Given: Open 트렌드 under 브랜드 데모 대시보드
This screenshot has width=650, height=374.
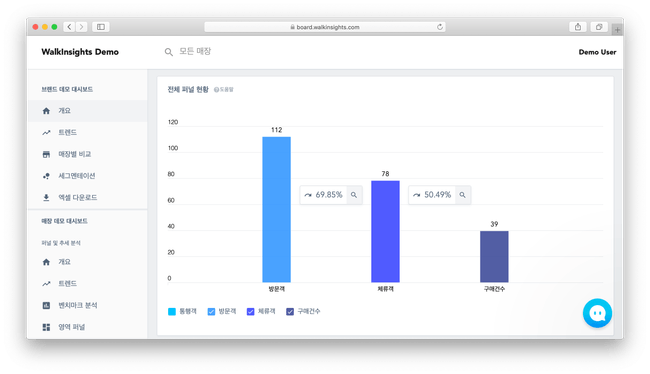Looking at the screenshot, I should pyautogui.click(x=87, y=132).
